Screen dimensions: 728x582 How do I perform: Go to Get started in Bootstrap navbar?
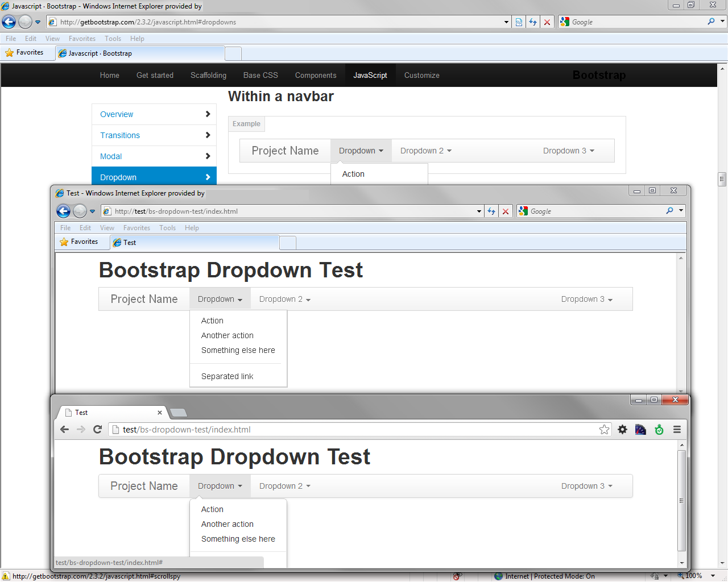(155, 75)
